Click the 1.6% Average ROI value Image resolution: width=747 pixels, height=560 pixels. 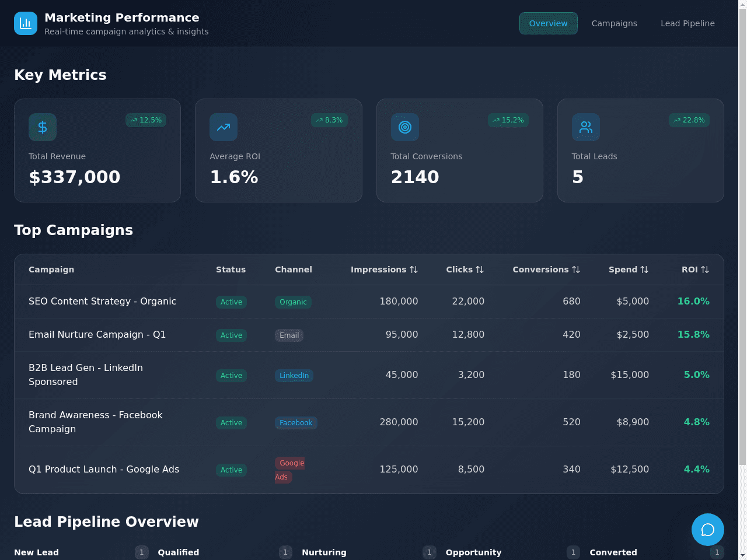234,177
